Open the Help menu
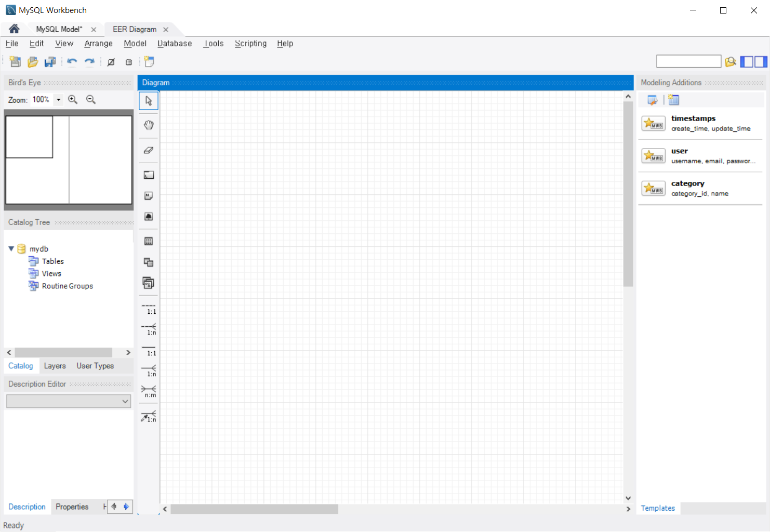770x532 pixels. pyautogui.click(x=285, y=44)
